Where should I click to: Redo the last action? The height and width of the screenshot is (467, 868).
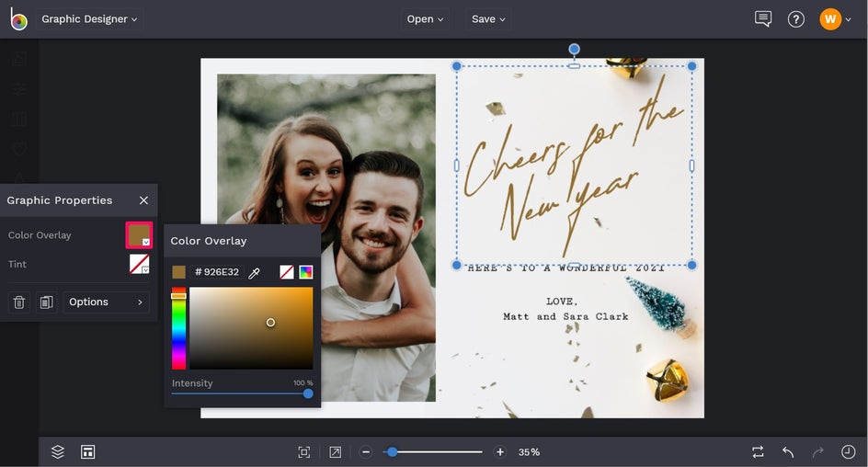[817, 452]
